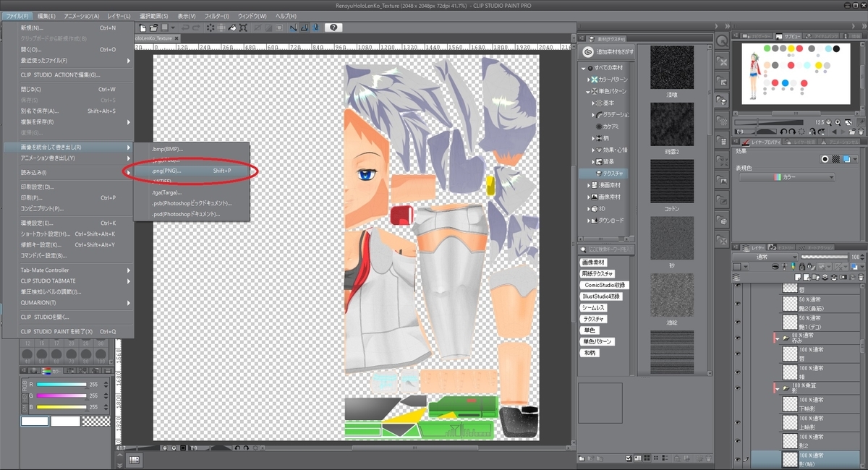868x470 pixels.
Task: Click the lock layer icon
Action: (x=802, y=267)
